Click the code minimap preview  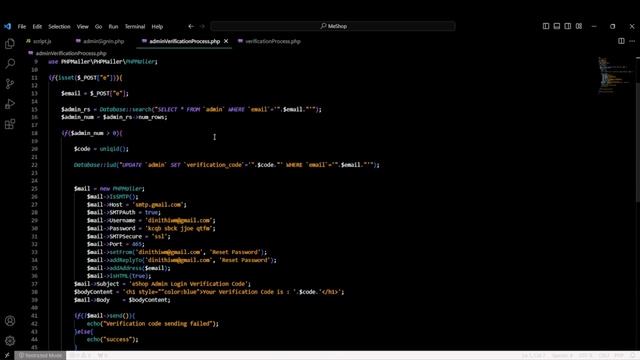614,76
